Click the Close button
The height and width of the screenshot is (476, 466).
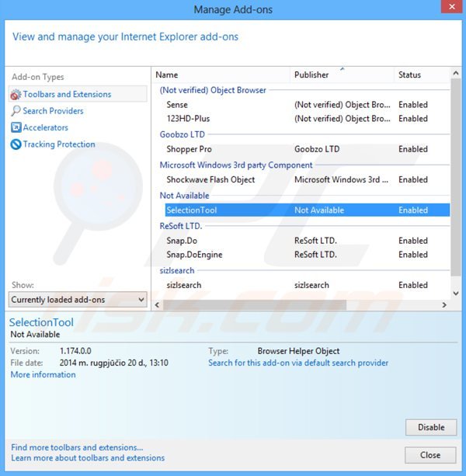click(430, 455)
